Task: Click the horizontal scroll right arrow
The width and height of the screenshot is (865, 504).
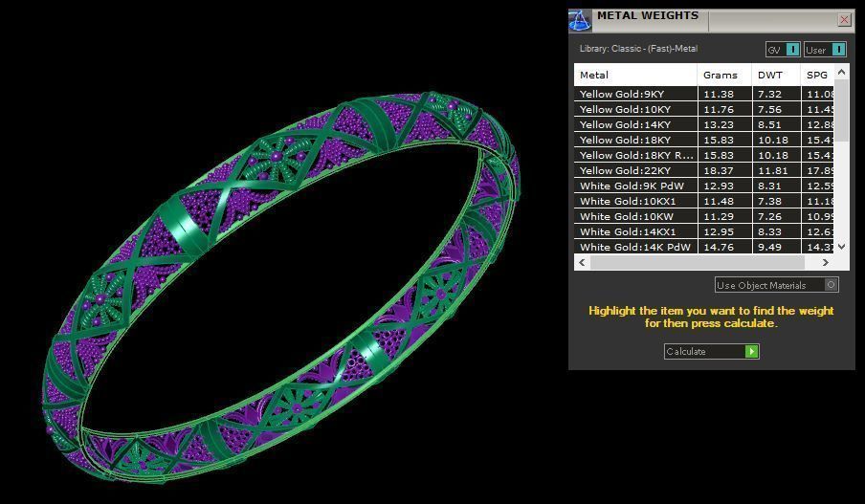Action: (825, 262)
